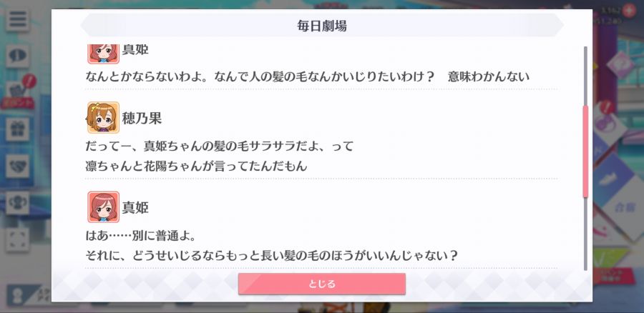Tap Honoka's avatar thumbnail
Viewport: 644px width, 313px height.
pos(103,118)
